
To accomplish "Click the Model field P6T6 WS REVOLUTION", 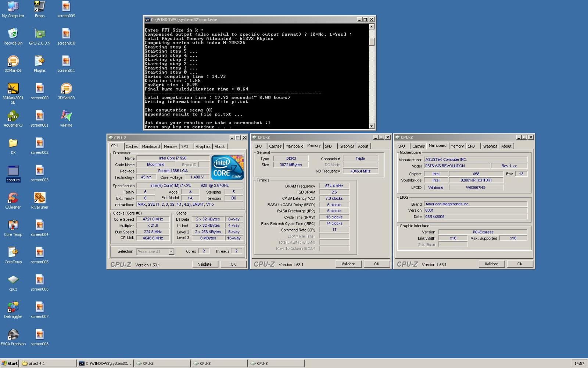I will tap(457, 166).
